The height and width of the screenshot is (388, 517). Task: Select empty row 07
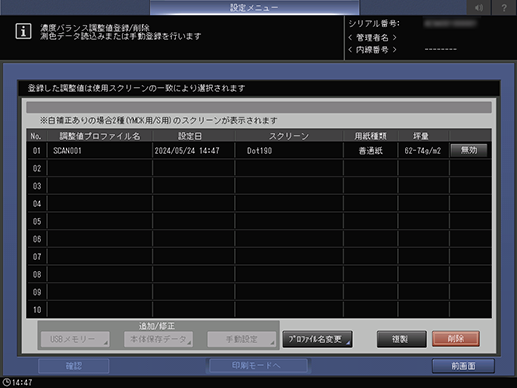tap(259, 257)
